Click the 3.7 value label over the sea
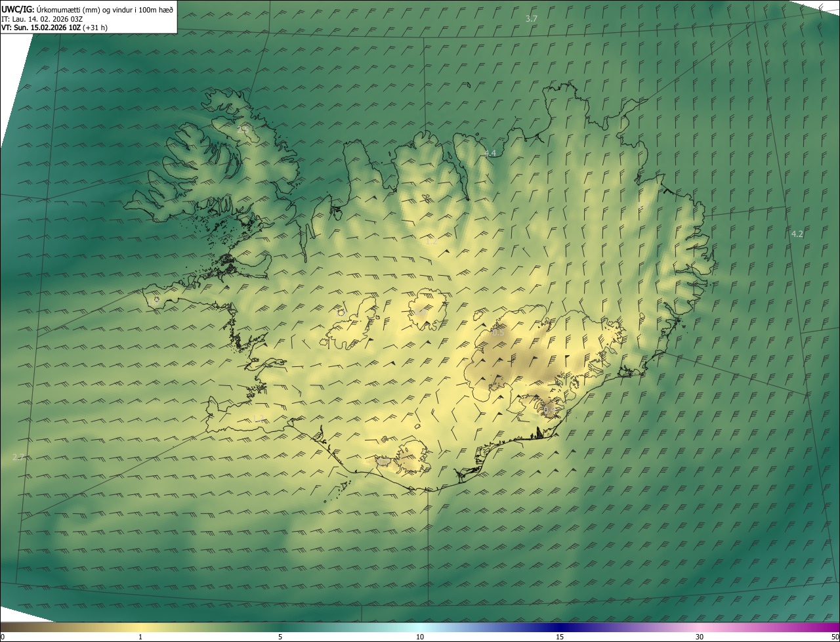840x642 pixels. click(x=532, y=18)
